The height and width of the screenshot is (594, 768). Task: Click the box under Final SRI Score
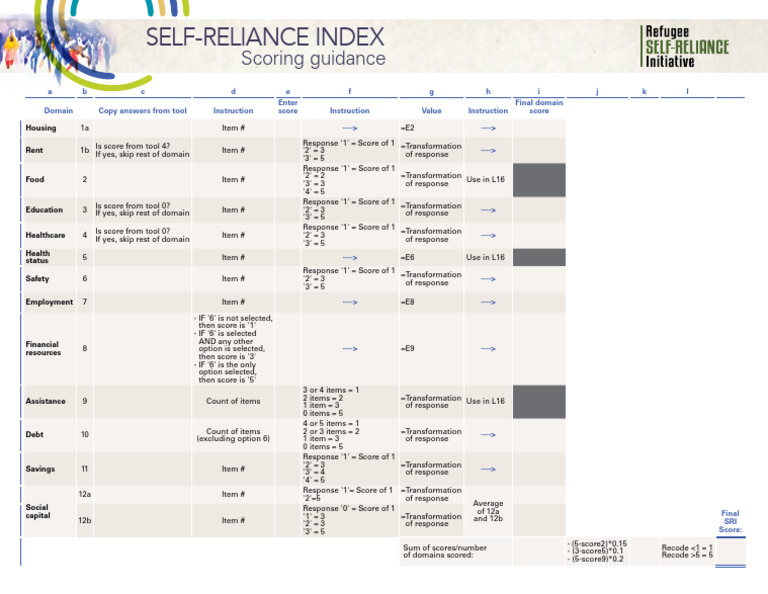(x=730, y=551)
